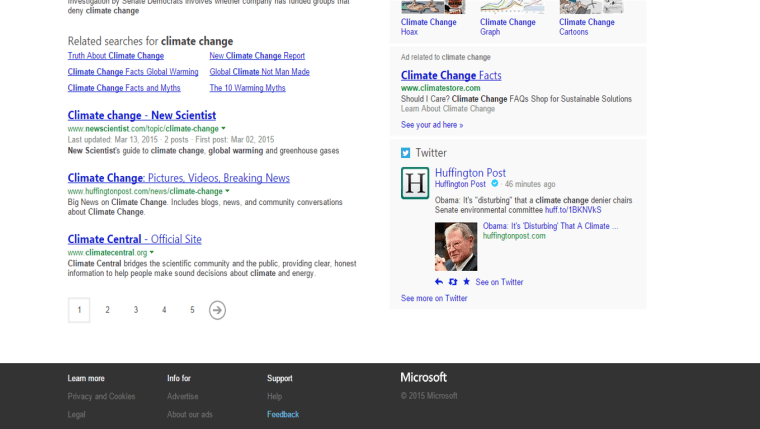Open Privacy and Cookies footer link

coord(101,397)
